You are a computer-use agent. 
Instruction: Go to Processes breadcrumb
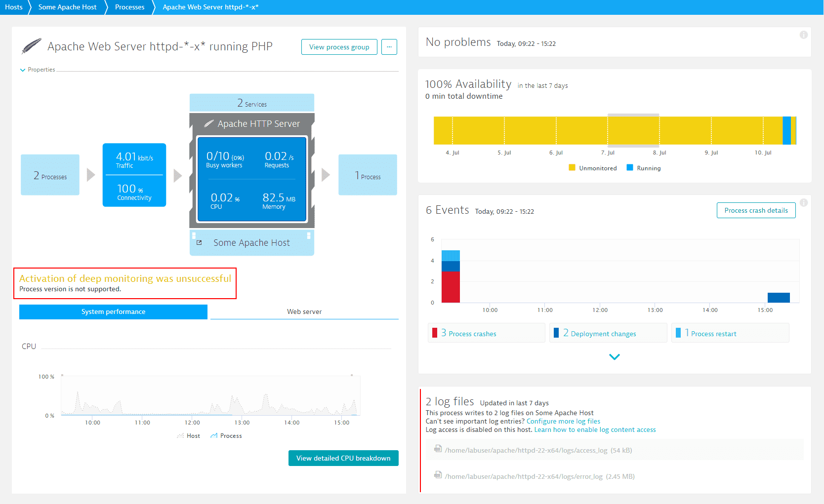[130, 7]
